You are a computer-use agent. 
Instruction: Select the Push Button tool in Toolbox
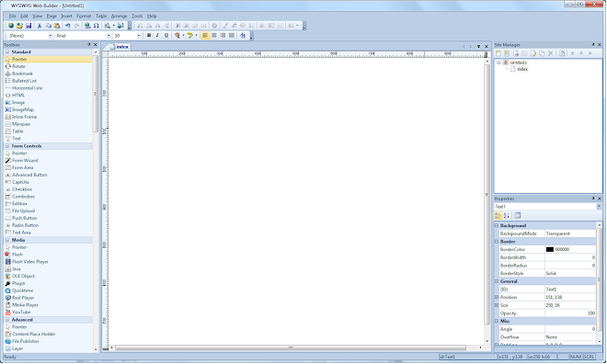coord(25,218)
